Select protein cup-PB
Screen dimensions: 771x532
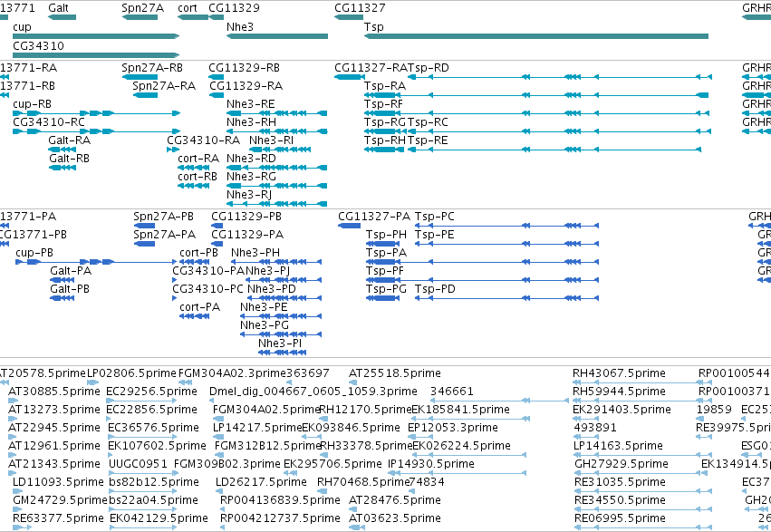pos(96,262)
